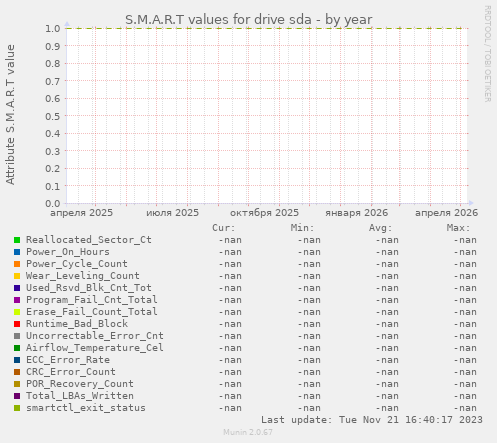497x443 pixels.
Task: Click the Used_Rsvd_Blk_Cnt_Tot legend swatch
Action: tap(17, 288)
